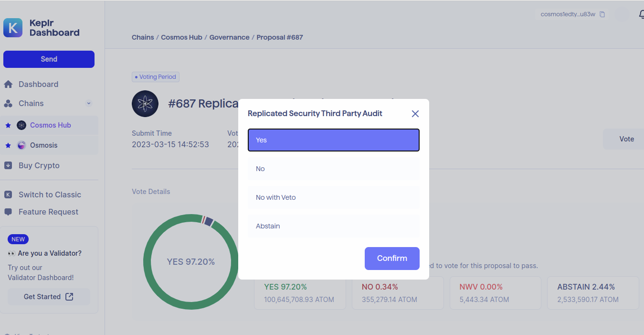
Task: Click the Chains icon in the sidebar
Action: click(8, 104)
